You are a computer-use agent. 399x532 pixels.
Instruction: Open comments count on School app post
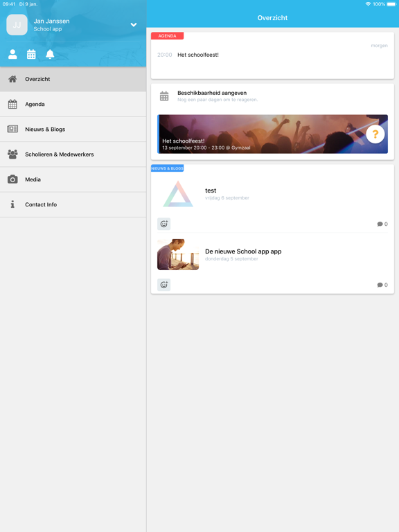(382, 285)
